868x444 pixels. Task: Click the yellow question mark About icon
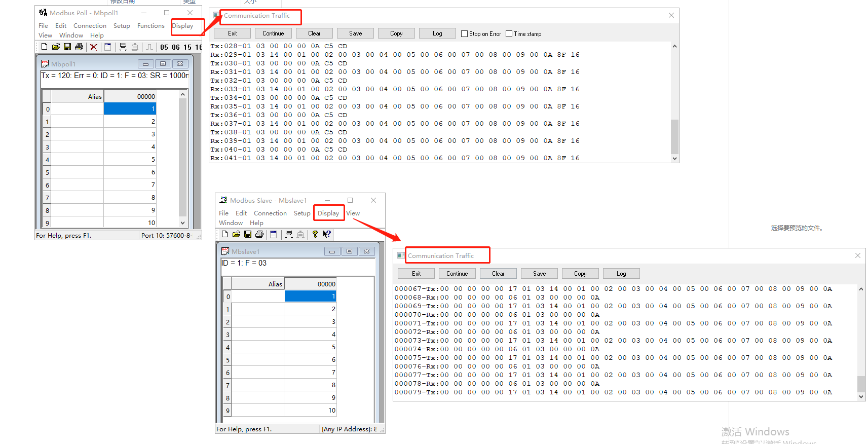pyautogui.click(x=315, y=234)
